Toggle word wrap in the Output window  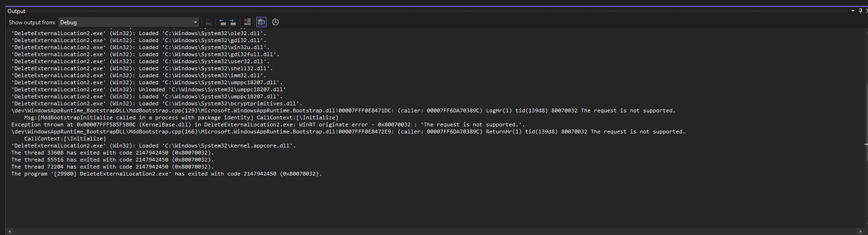(x=261, y=22)
